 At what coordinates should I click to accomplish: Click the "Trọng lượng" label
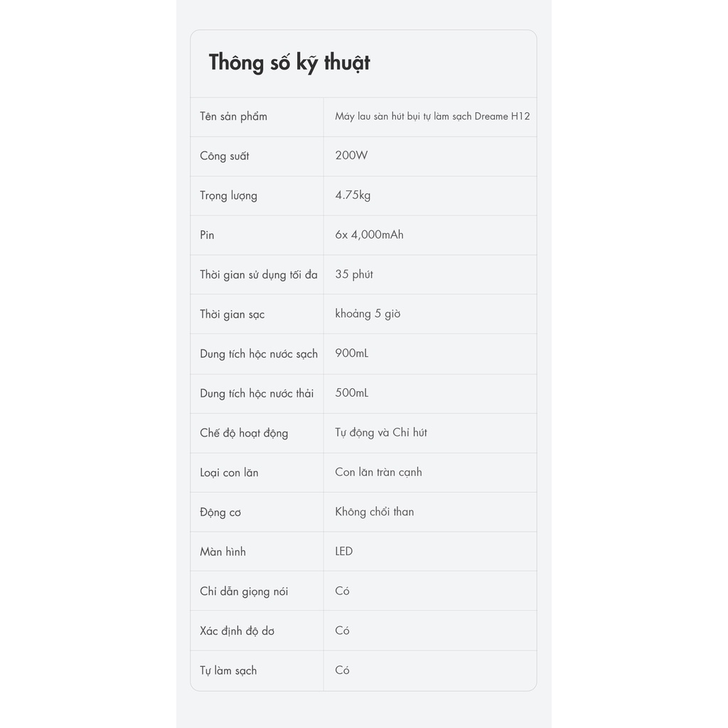coord(228,196)
